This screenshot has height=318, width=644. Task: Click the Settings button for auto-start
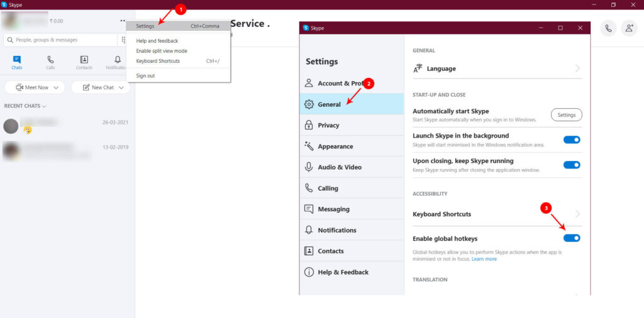click(x=566, y=115)
